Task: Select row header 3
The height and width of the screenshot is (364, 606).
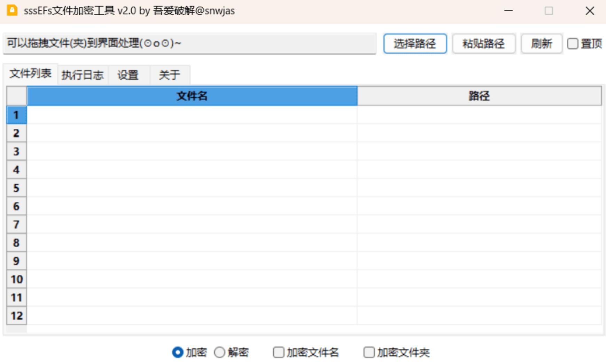Action: click(x=16, y=151)
